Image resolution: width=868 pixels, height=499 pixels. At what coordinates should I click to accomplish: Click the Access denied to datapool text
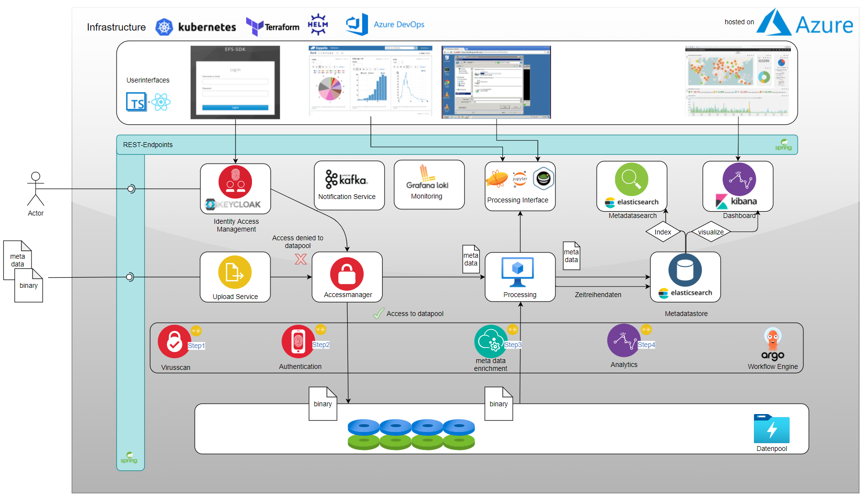(298, 242)
